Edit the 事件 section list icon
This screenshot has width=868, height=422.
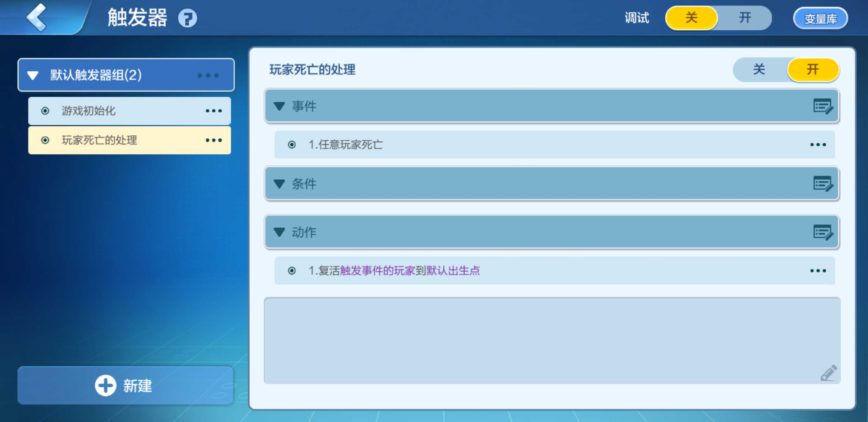823,106
